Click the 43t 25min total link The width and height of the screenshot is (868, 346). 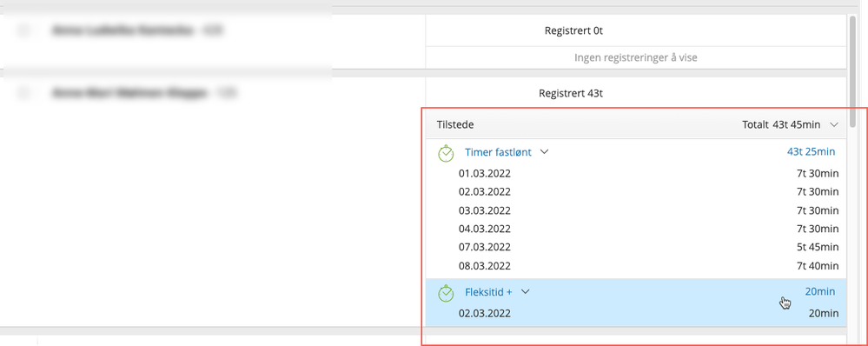pyautogui.click(x=811, y=151)
